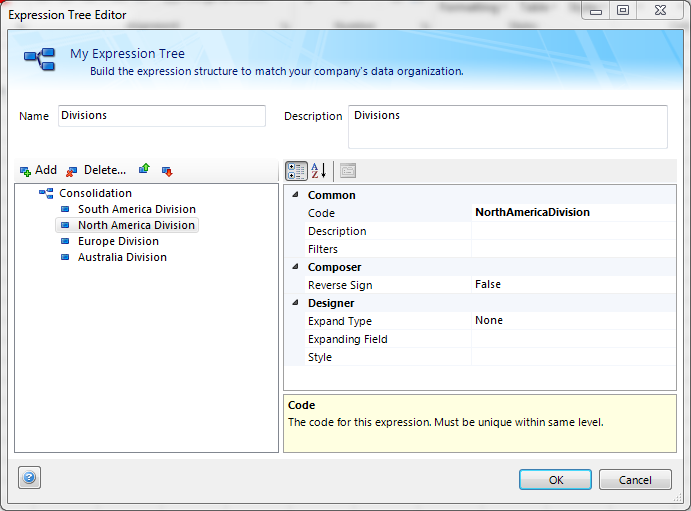Click the Expanding Field value cell
The width and height of the screenshot is (691, 511).
click(x=573, y=339)
